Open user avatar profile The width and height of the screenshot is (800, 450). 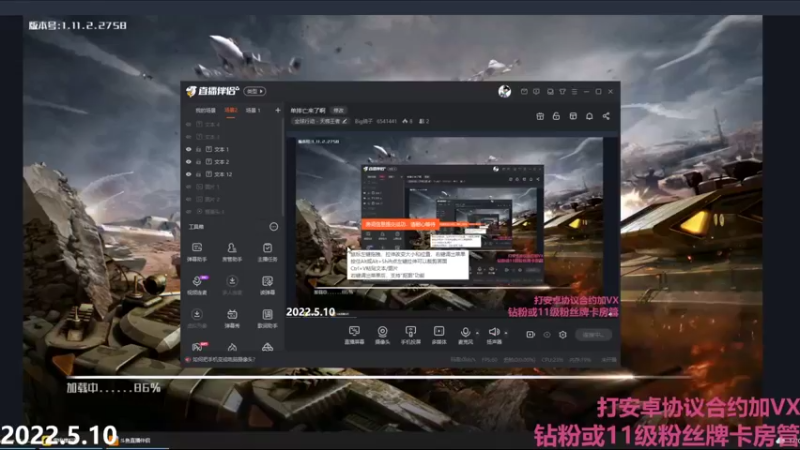505,91
